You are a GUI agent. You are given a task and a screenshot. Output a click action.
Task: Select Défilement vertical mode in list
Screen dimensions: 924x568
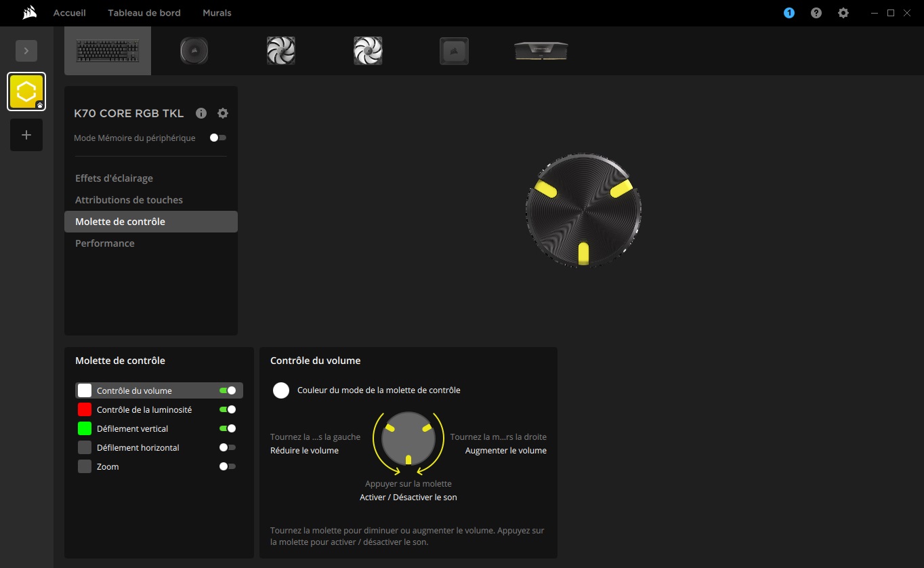coord(133,428)
